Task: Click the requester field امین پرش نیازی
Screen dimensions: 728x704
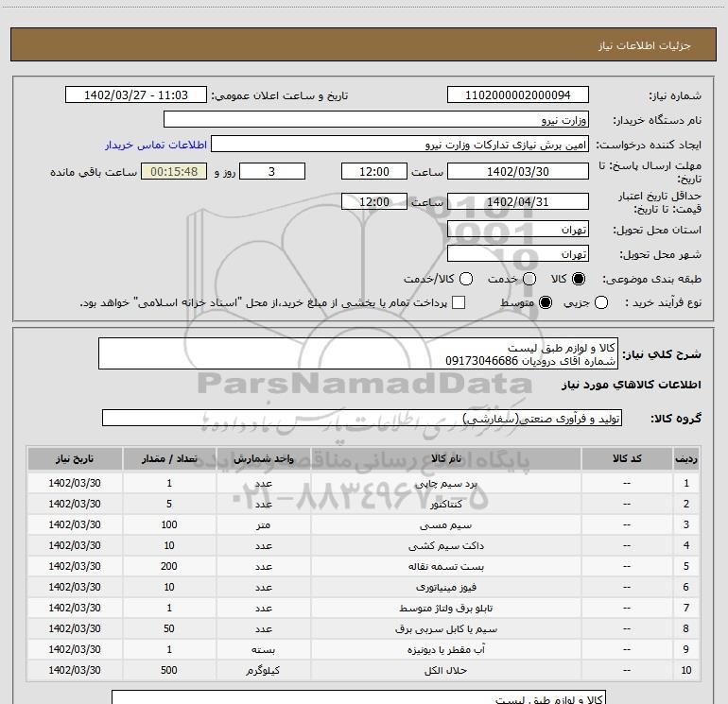Action: click(400, 145)
